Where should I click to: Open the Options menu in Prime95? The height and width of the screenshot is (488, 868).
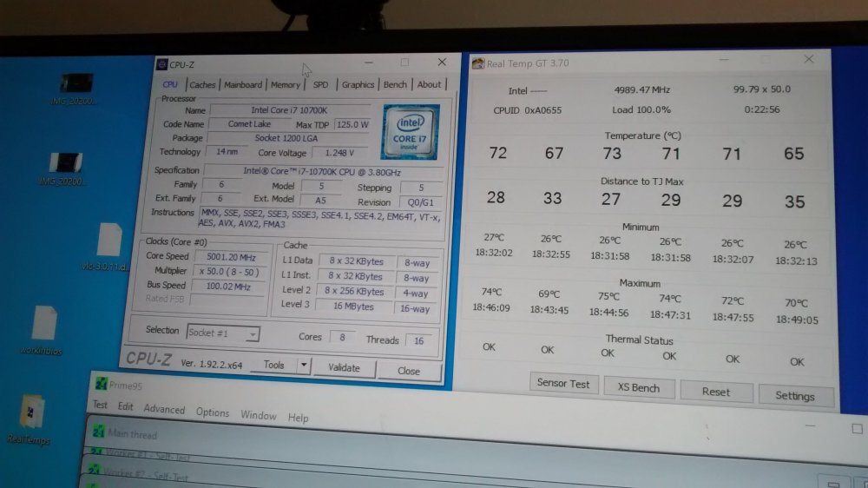pos(212,412)
